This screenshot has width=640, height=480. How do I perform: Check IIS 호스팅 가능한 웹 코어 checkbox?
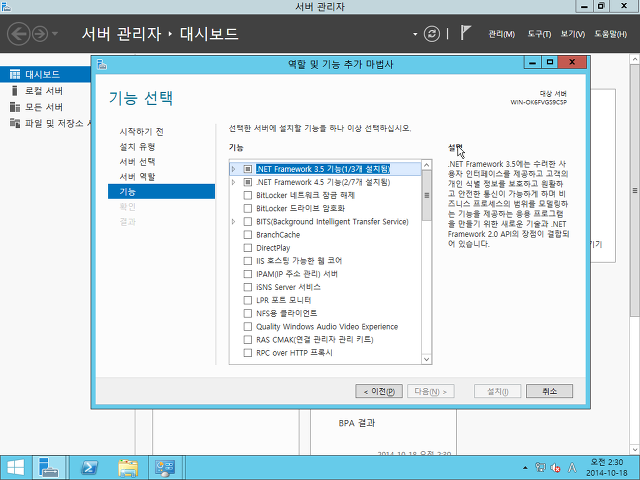(x=247, y=261)
